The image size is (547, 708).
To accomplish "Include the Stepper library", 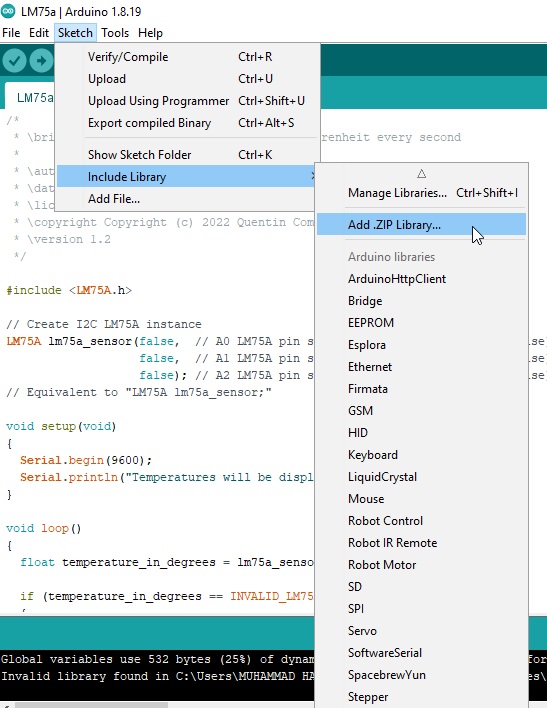I will (x=421, y=697).
